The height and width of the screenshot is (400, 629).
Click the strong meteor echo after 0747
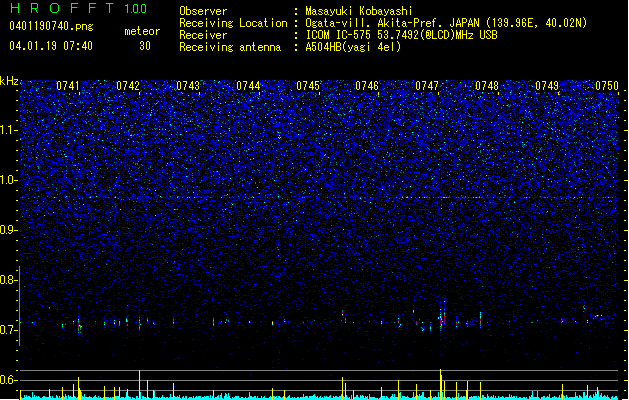pyautogui.click(x=442, y=316)
